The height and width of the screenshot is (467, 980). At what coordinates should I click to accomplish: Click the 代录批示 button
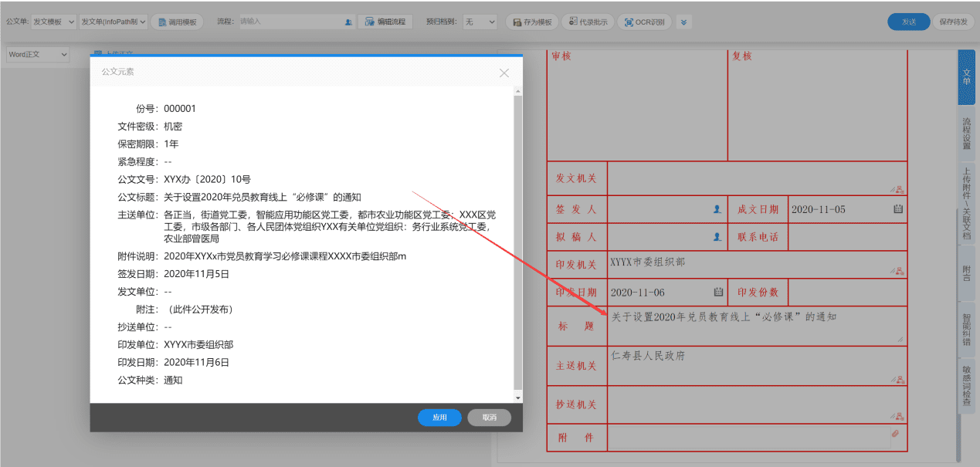pyautogui.click(x=588, y=22)
